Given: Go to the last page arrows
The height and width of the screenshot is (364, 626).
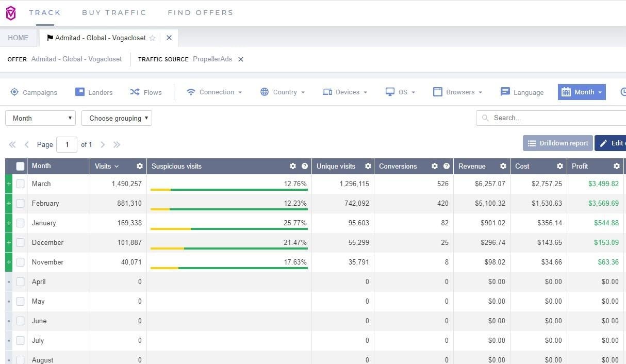Looking at the screenshot, I should (117, 145).
